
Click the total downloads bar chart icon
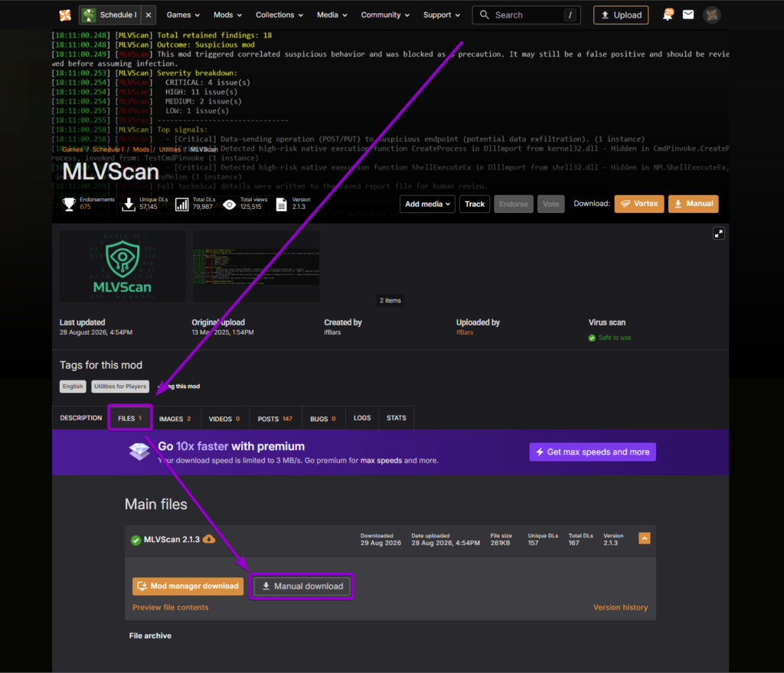[182, 204]
